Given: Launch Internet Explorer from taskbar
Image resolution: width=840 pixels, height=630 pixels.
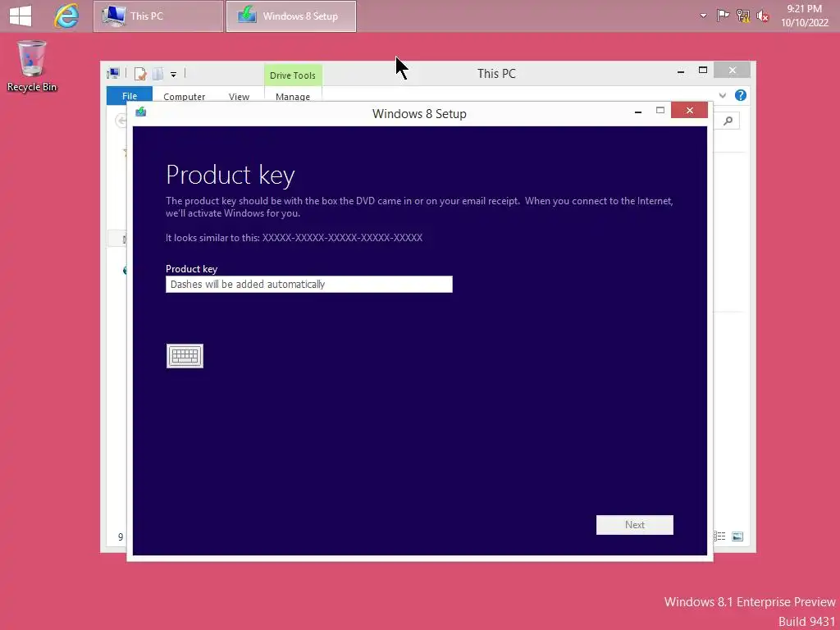Looking at the screenshot, I should tap(66, 16).
